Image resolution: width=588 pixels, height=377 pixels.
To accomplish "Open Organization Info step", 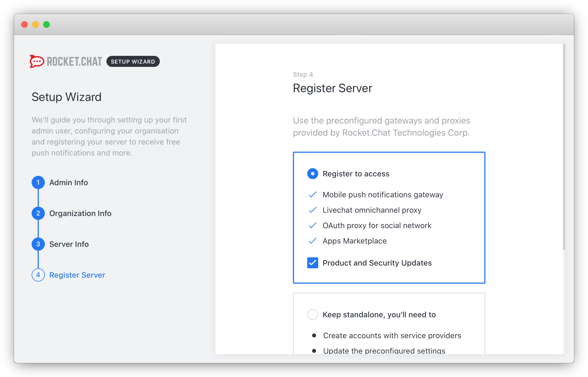I will click(80, 213).
